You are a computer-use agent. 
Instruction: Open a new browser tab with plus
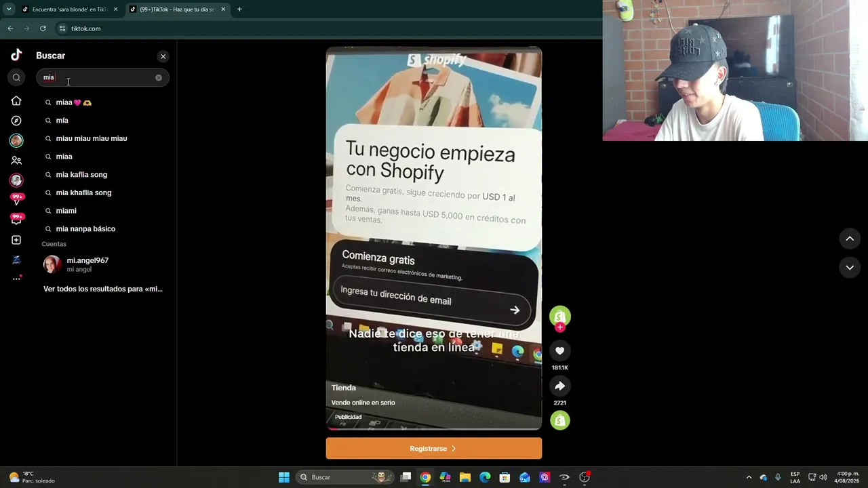239,9
